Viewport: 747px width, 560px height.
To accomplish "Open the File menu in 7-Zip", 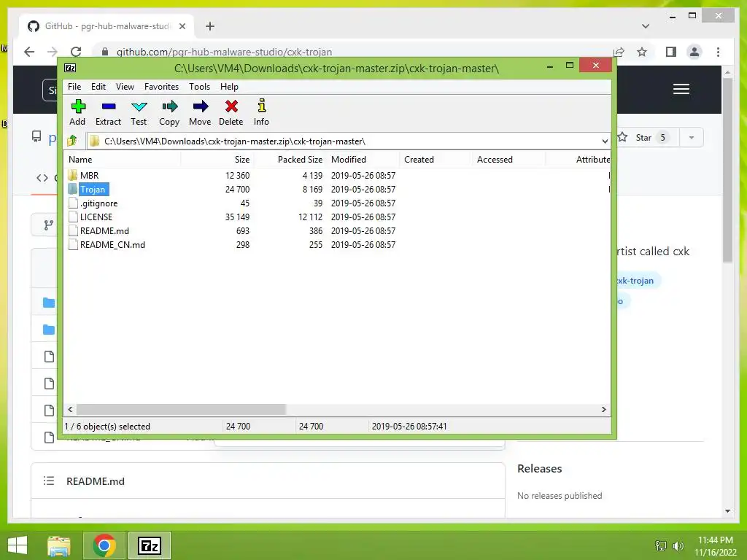I will click(x=74, y=87).
